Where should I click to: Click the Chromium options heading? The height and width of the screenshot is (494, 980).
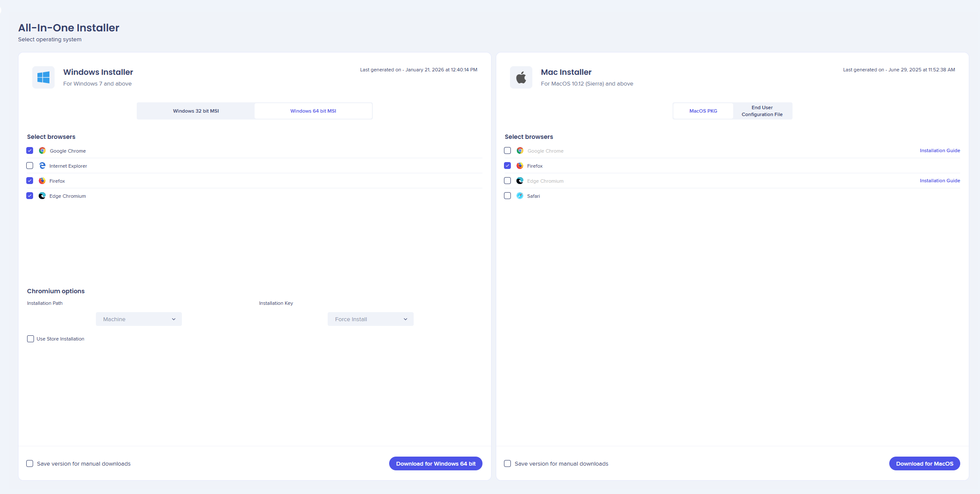[56, 291]
